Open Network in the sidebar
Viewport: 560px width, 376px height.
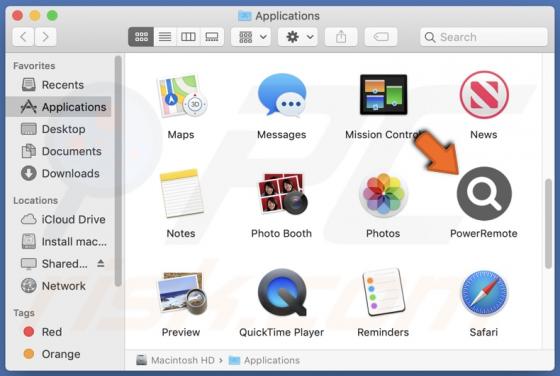(x=59, y=286)
